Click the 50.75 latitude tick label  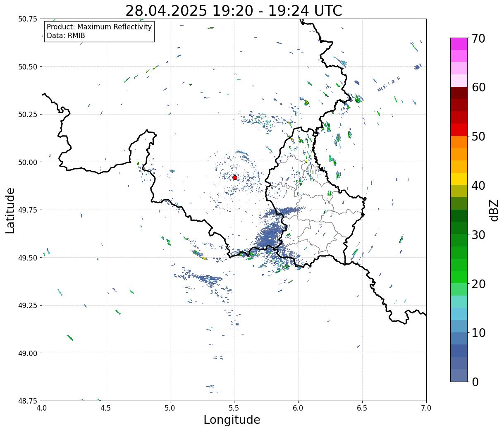(28, 19)
